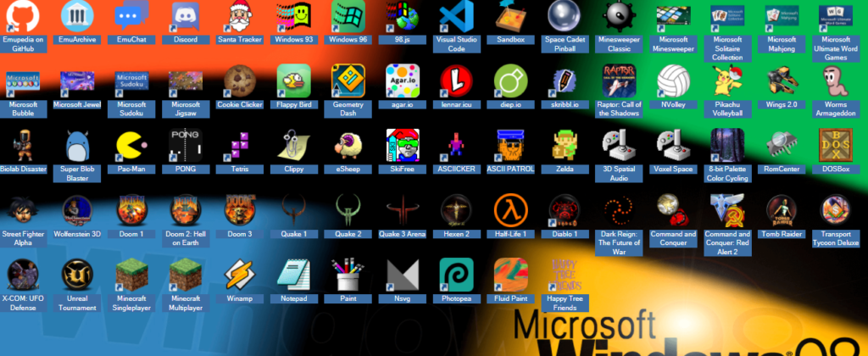Open the Notepad icon
This screenshot has width=868, height=356.
tap(293, 275)
